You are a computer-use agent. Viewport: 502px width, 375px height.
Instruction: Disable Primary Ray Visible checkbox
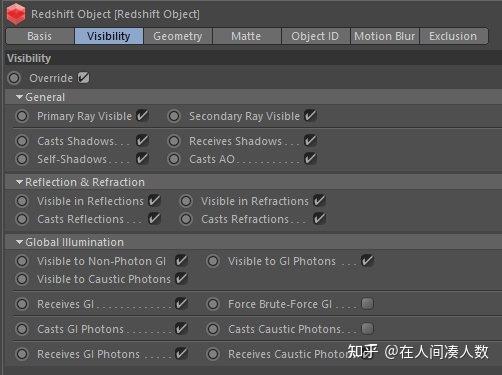(x=142, y=116)
